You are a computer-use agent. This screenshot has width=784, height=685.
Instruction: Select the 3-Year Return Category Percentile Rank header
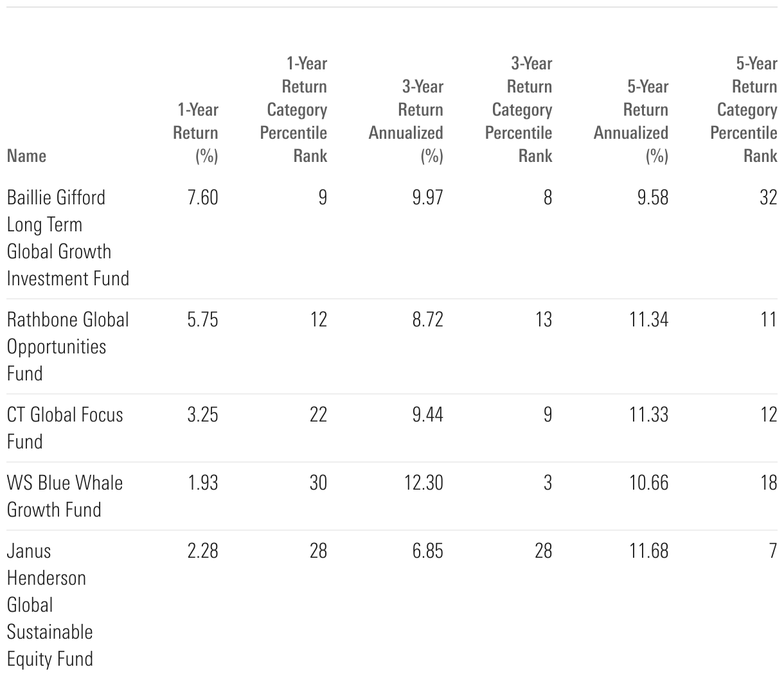tap(519, 110)
